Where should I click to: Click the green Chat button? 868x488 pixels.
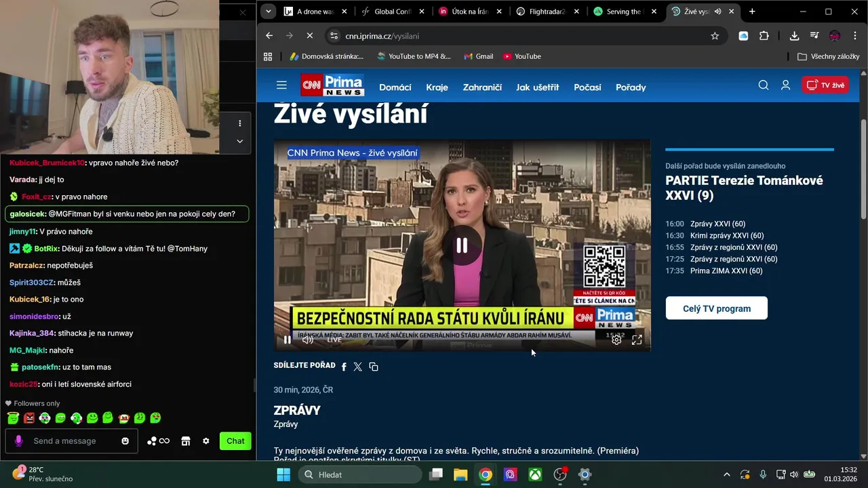click(x=235, y=441)
